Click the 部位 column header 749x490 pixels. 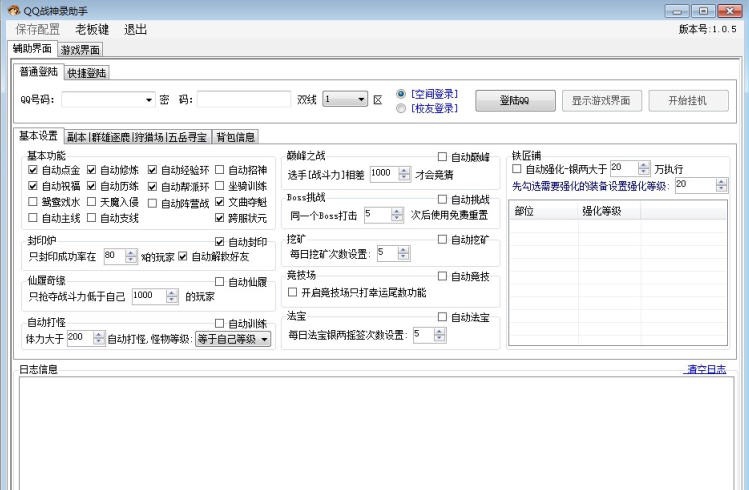coord(544,211)
